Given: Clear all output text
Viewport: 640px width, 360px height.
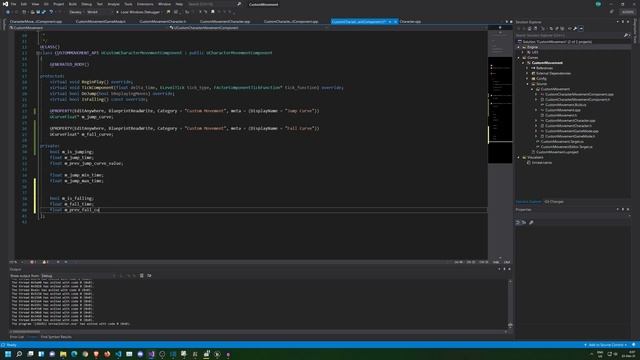Looking at the screenshot, I should pos(142,276).
